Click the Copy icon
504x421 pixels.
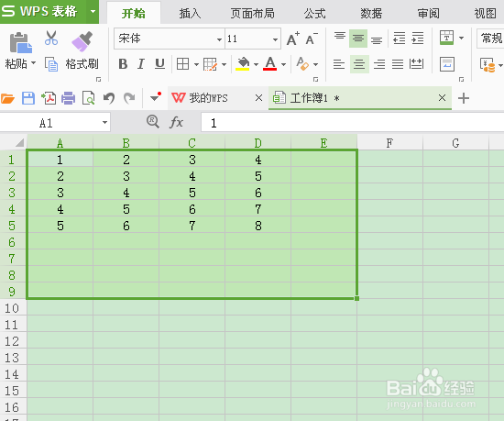(x=51, y=64)
